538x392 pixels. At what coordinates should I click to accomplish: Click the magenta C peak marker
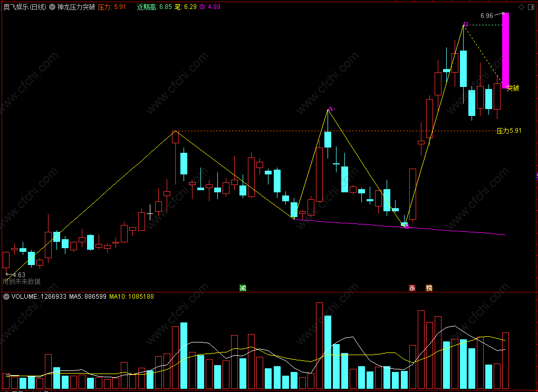(x=466, y=24)
